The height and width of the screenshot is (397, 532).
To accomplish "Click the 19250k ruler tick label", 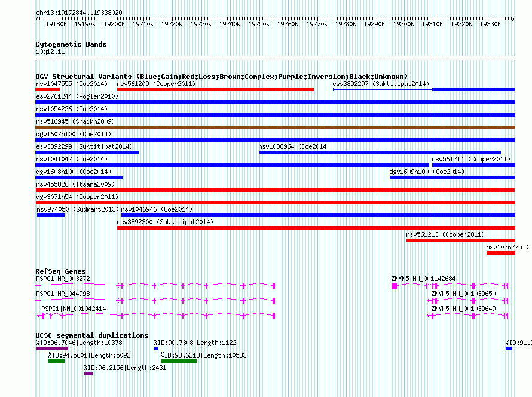I will pos(259,24).
